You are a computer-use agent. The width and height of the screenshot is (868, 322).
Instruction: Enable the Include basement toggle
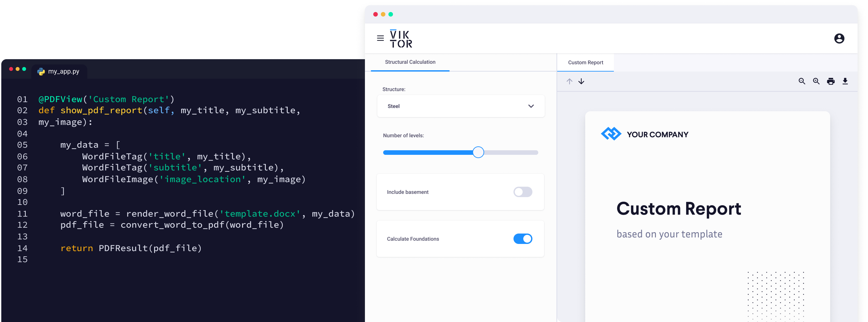point(522,192)
